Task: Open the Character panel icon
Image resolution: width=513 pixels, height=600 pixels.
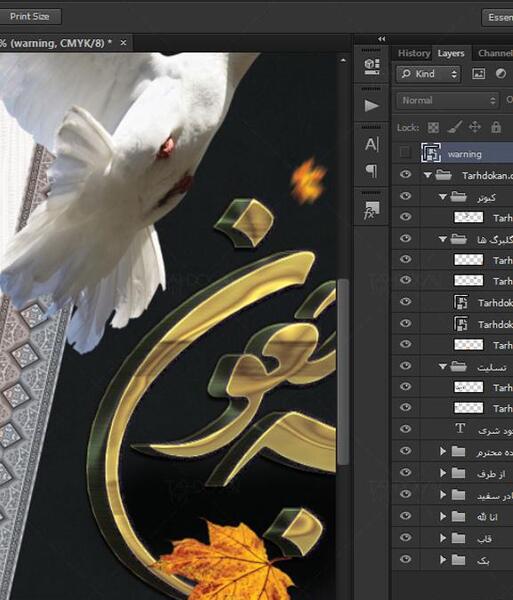Action: (371, 144)
